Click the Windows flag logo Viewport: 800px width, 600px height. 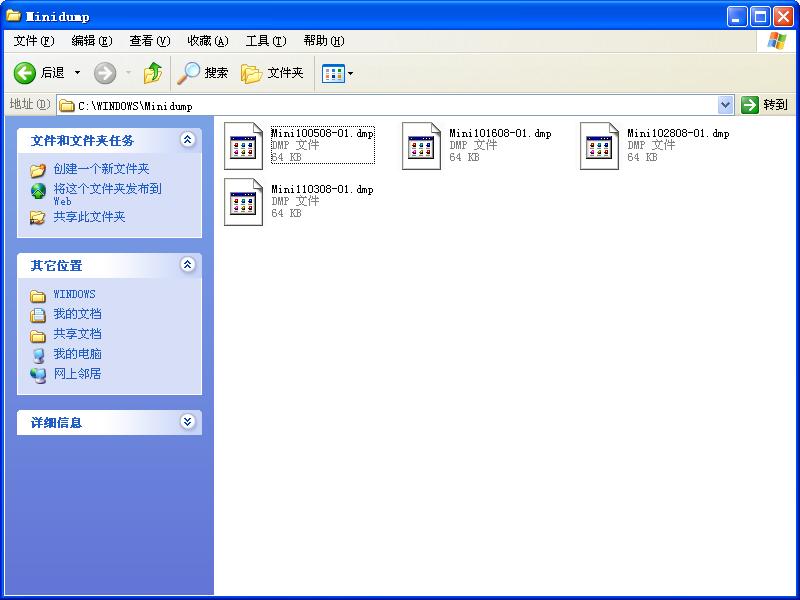[x=776, y=41]
